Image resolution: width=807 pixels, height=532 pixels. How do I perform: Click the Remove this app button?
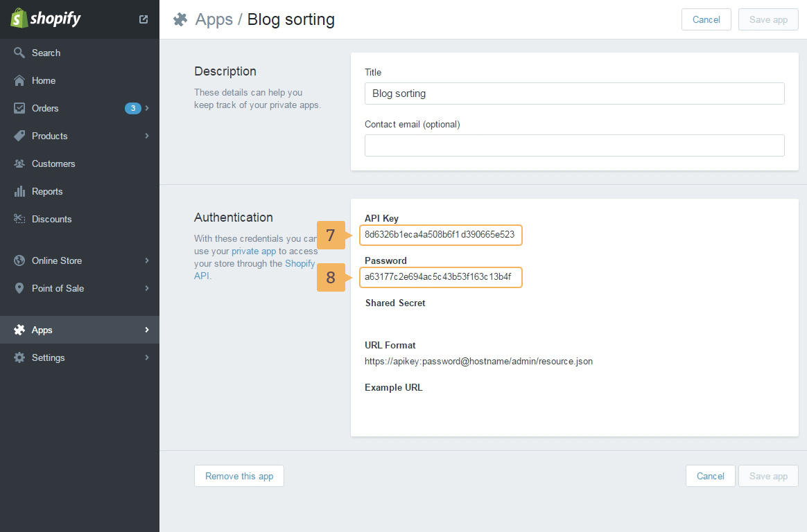(x=239, y=476)
